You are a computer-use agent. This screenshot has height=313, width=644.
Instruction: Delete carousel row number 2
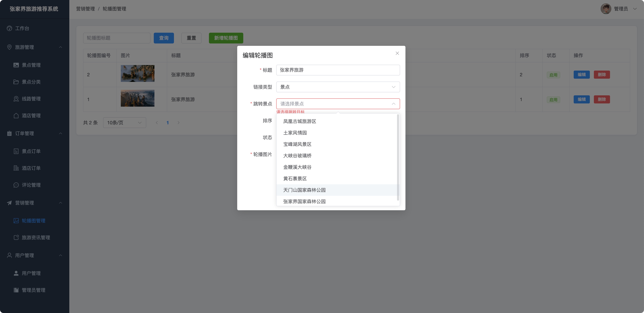pos(602,75)
